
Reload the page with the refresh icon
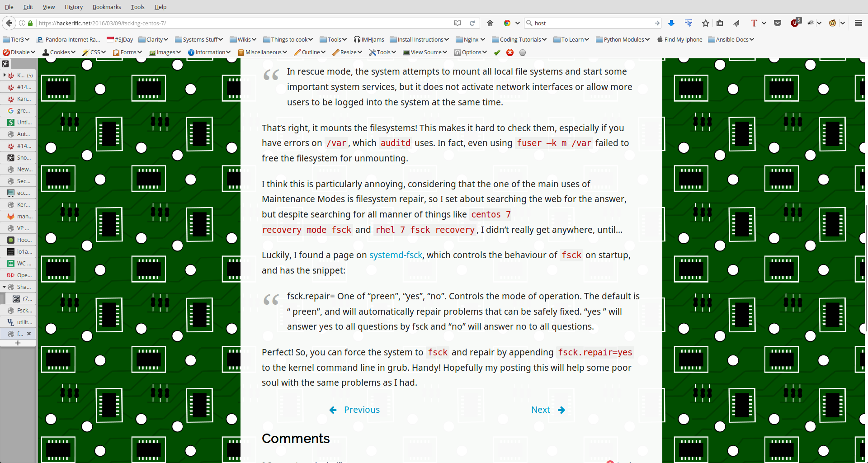coord(472,23)
